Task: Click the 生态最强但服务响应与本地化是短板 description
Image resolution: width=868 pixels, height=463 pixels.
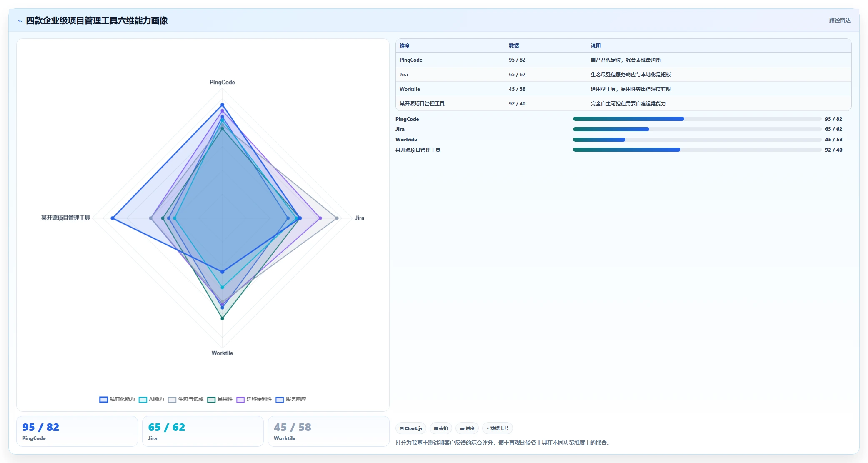Action: (631, 75)
